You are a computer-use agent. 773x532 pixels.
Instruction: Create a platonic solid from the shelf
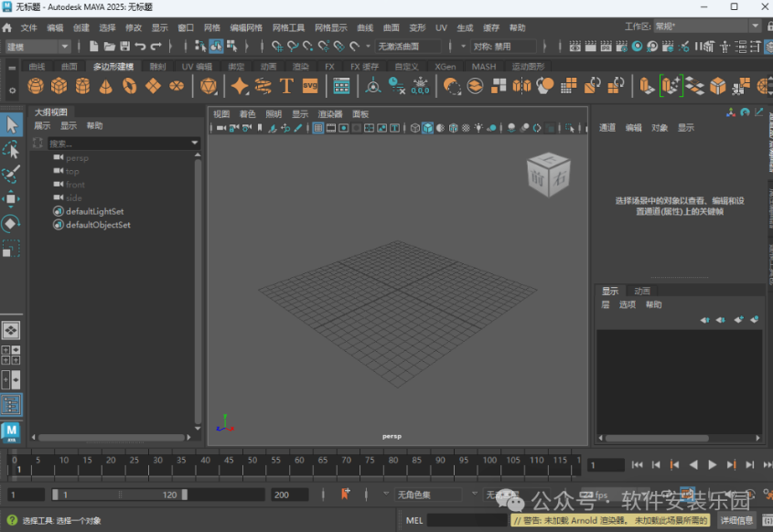point(209,86)
